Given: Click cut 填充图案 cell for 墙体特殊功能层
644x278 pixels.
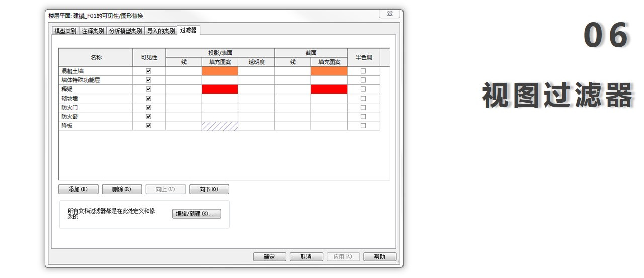Looking at the screenshot, I should (x=329, y=80).
